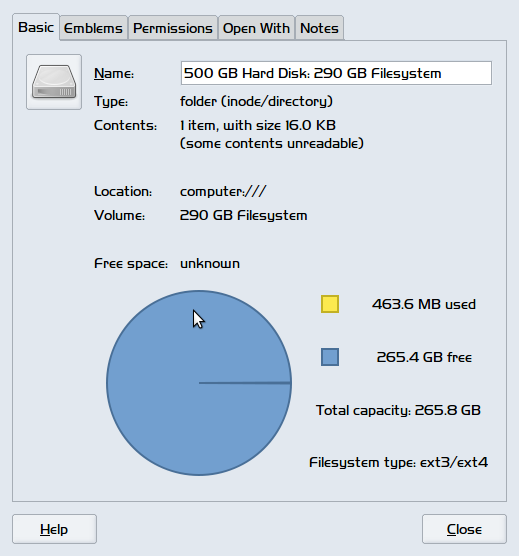Click "1 item, with size 16.0 KB"
This screenshot has width=519, height=556.
click(258, 125)
